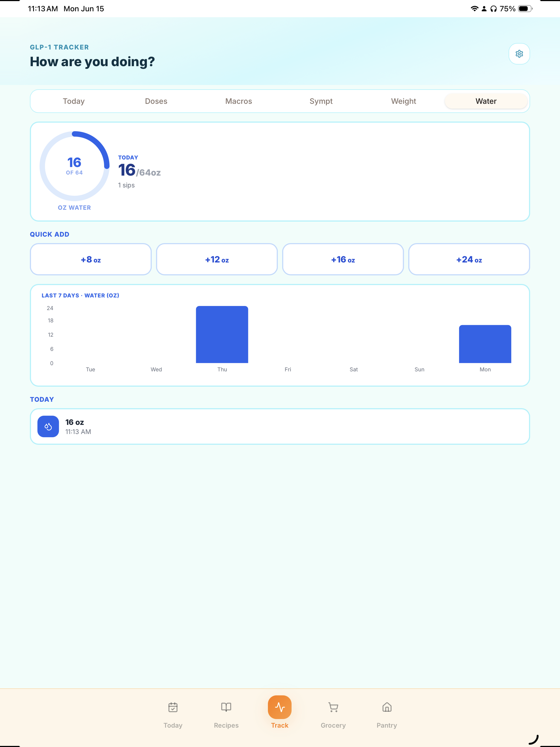Tap the person status icon in status bar
This screenshot has width=560, height=747.
point(484,9)
